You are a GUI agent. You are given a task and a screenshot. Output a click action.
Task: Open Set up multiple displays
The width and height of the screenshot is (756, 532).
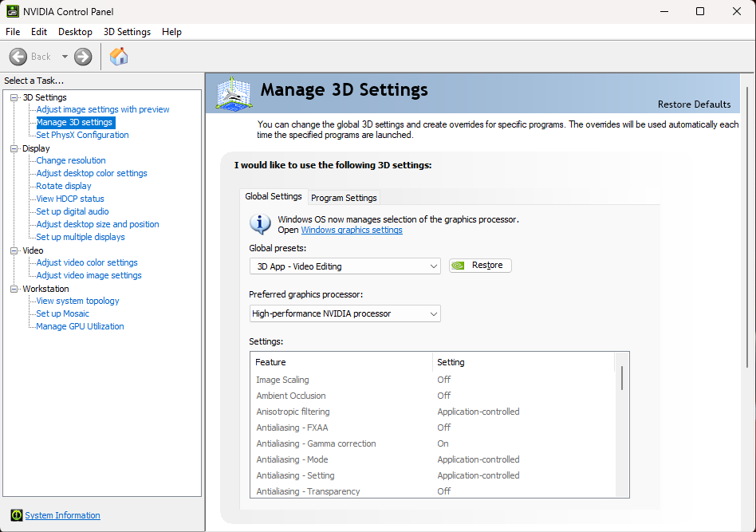pyautogui.click(x=81, y=238)
